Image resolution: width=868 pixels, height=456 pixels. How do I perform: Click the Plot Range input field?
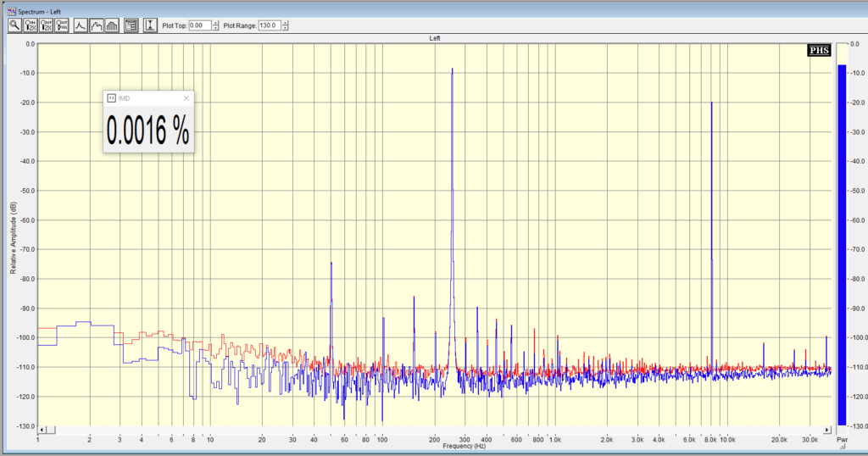click(270, 25)
